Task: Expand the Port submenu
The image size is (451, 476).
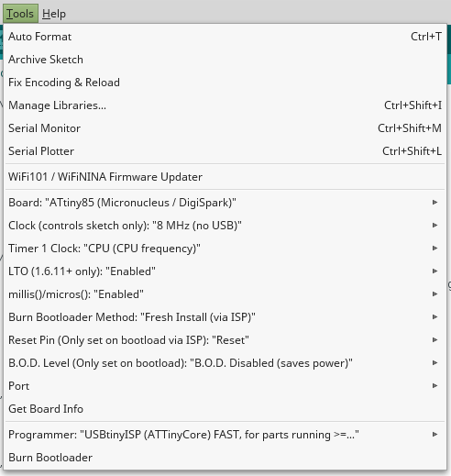Action: tap(225, 386)
